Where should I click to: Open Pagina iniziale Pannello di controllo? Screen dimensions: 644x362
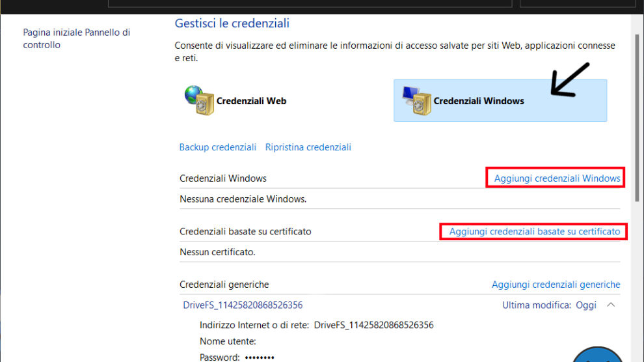(x=76, y=38)
